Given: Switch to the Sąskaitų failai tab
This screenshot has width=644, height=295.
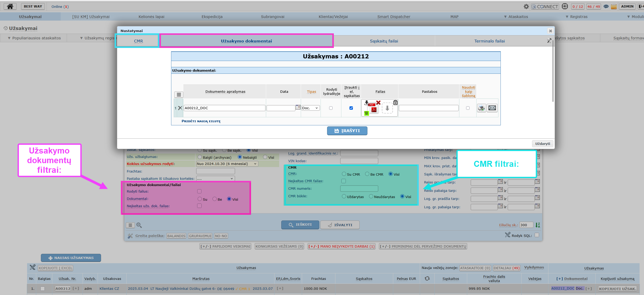Looking at the screenshot, I should coord(384,41).
